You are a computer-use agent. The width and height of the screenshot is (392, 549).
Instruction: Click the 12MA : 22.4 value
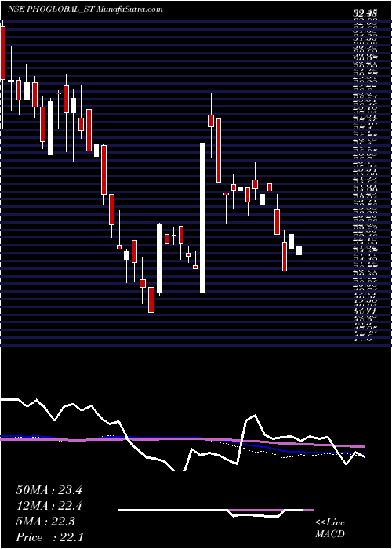coord(49,506)
